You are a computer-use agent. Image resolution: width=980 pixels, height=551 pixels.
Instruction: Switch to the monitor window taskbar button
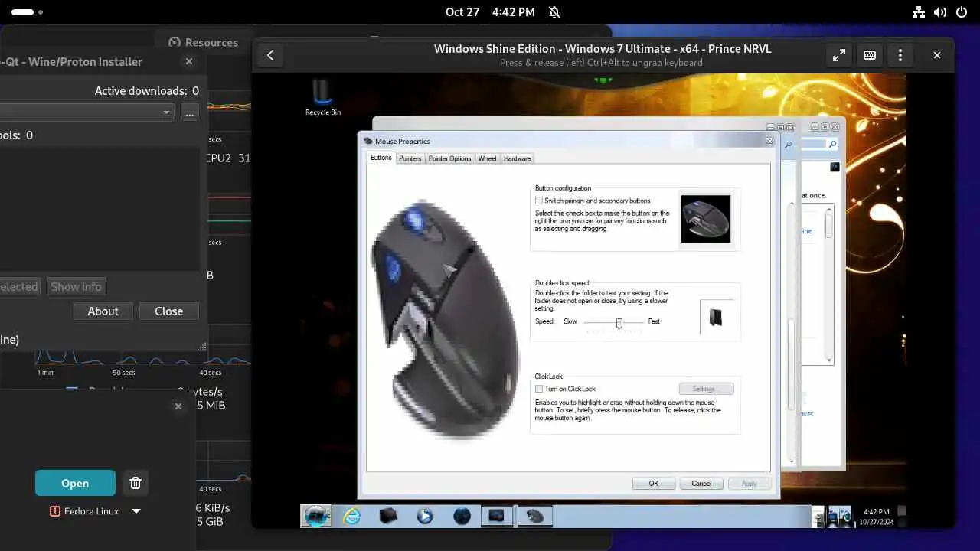[497, 517]
